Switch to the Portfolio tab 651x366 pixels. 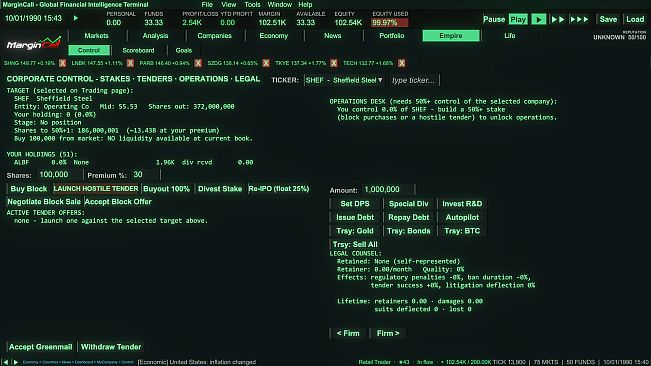click(392, 36)
